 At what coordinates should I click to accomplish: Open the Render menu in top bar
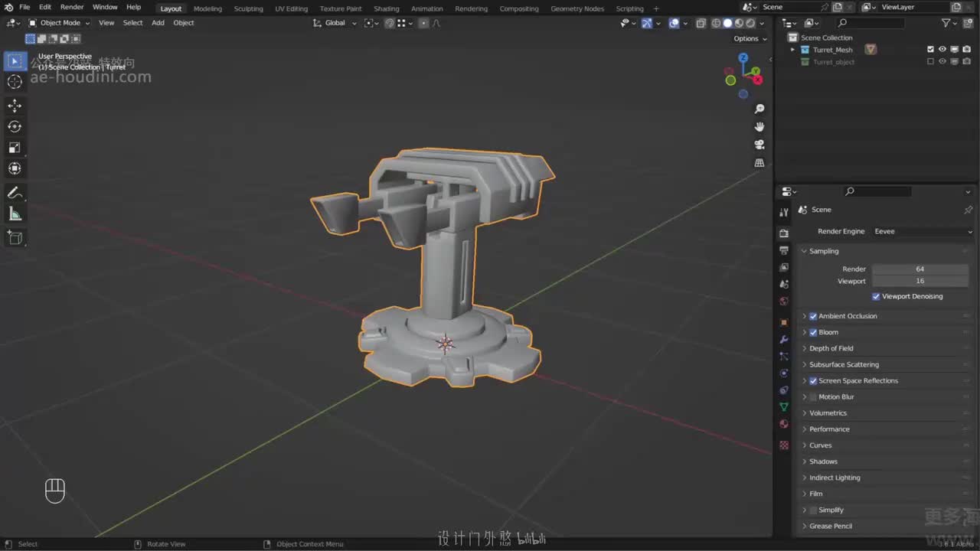click(x=72, y=8)
